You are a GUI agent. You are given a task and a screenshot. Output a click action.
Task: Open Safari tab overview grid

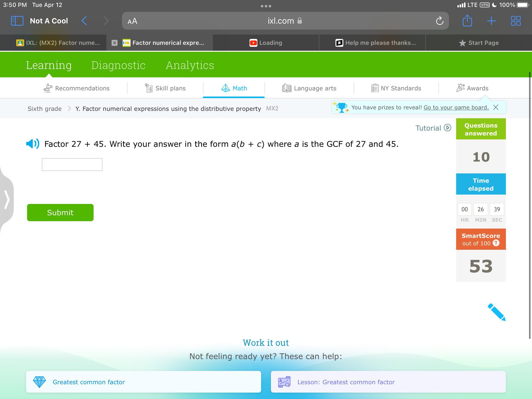[x=515, y=21]
